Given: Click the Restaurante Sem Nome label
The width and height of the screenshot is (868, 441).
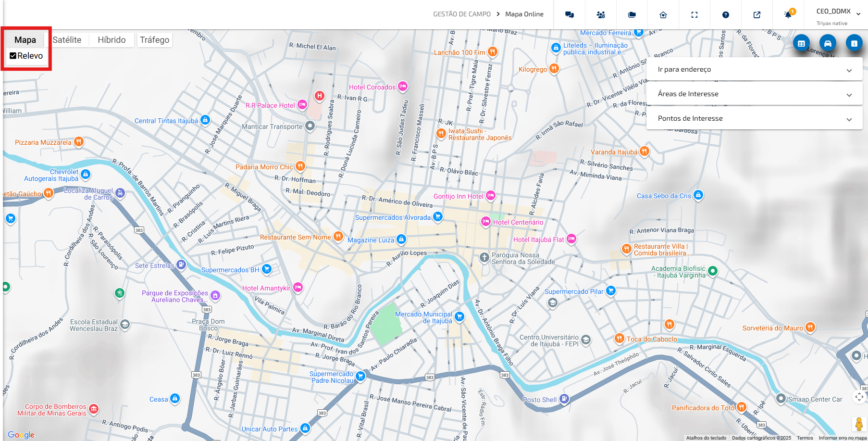Looking at the screenshot, I should click(295, 237).
